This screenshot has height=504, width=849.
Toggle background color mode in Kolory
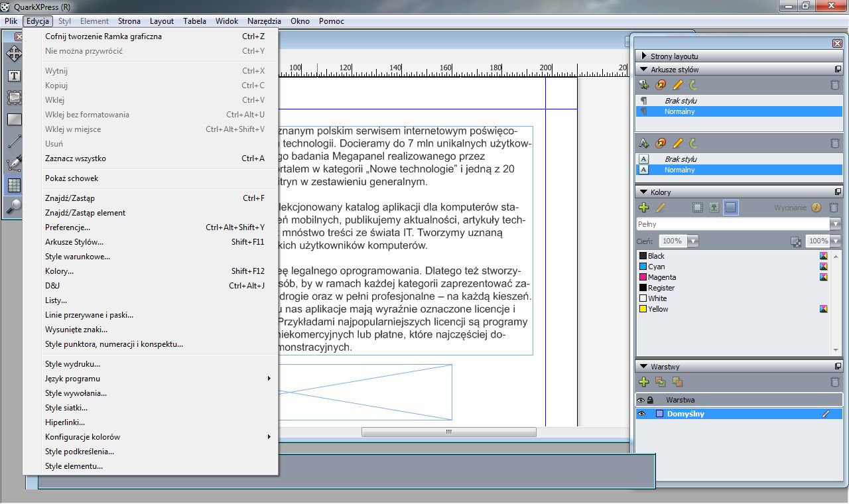click(730, 208)
